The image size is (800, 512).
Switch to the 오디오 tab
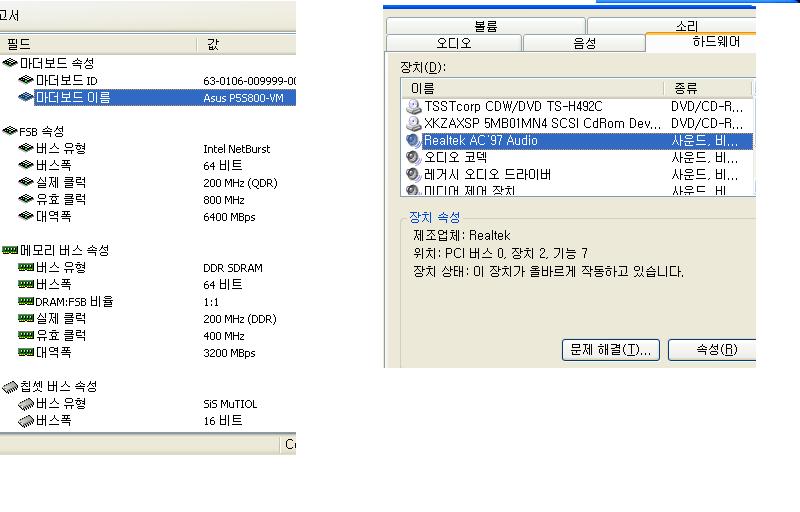(x=454, y=43)
